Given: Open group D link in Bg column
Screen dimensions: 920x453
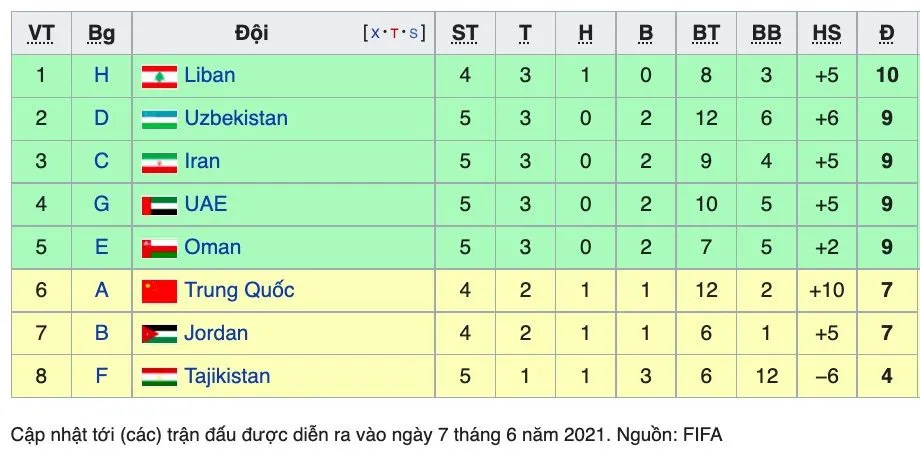Looking at the screenshot, I should [x=102, y=118].
